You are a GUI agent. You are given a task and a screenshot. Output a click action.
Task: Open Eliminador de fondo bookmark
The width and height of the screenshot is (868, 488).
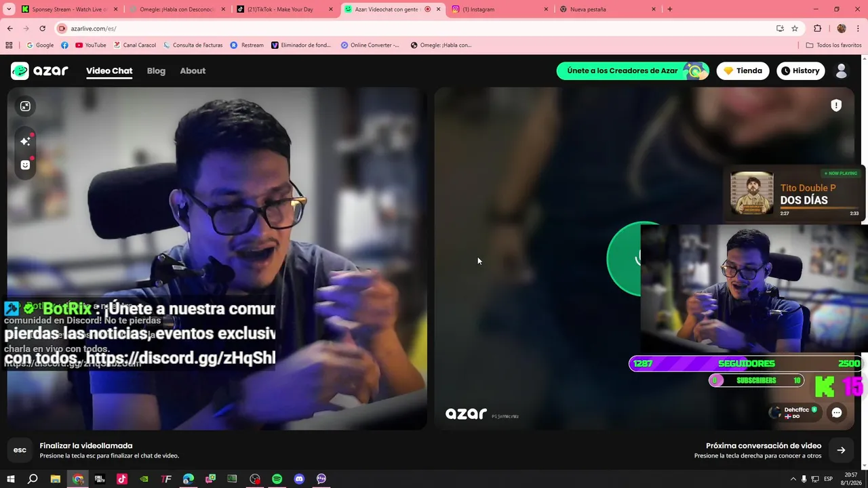(301, 45)
